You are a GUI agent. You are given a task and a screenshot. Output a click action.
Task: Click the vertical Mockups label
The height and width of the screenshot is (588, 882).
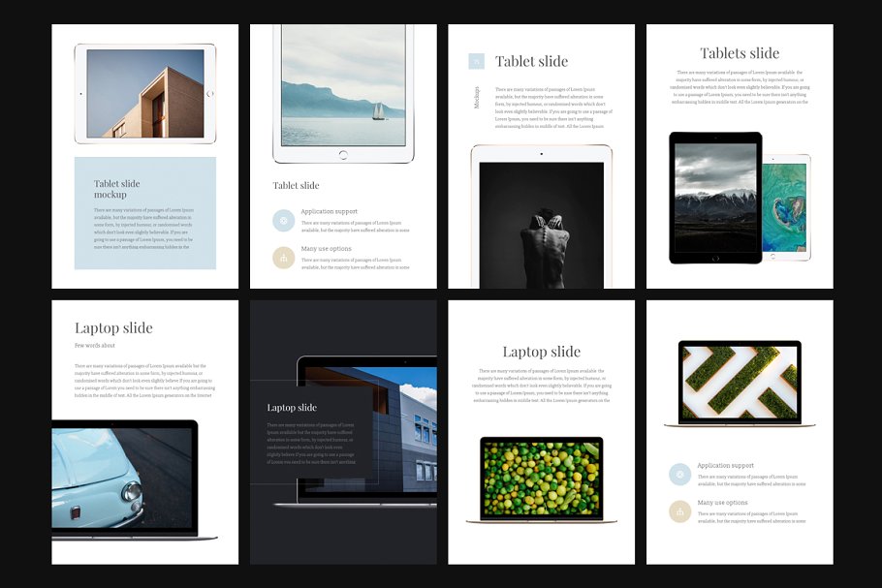click(476, 97)
